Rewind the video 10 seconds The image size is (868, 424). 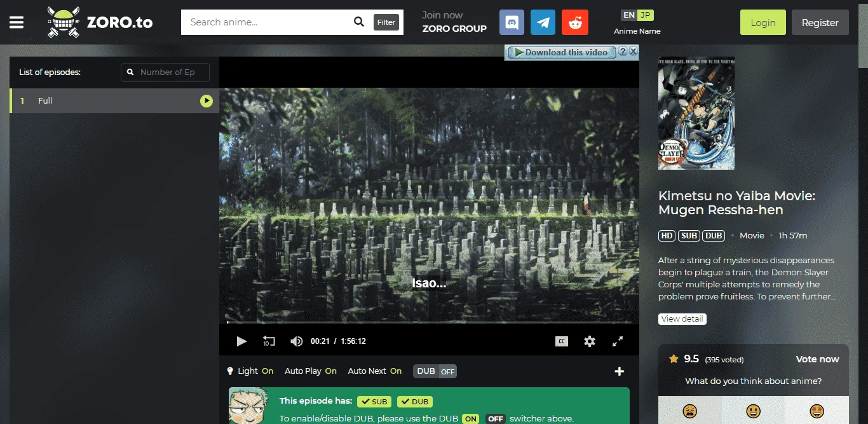point(269,341)
